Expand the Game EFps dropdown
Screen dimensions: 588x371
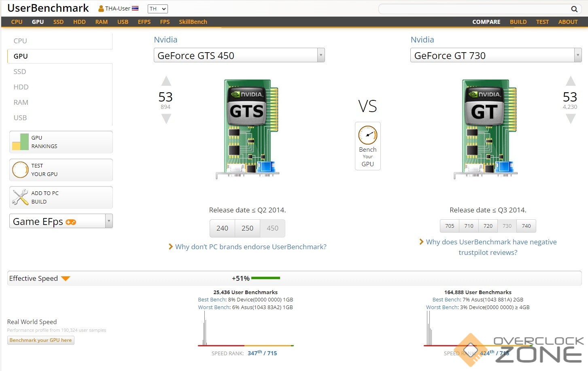(108, 221)
